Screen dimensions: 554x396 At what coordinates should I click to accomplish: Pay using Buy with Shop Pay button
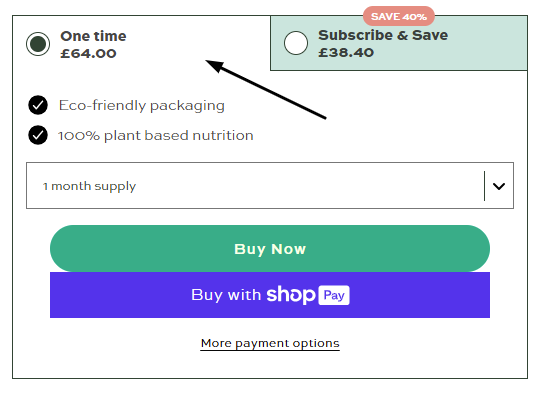pos(270,295)
